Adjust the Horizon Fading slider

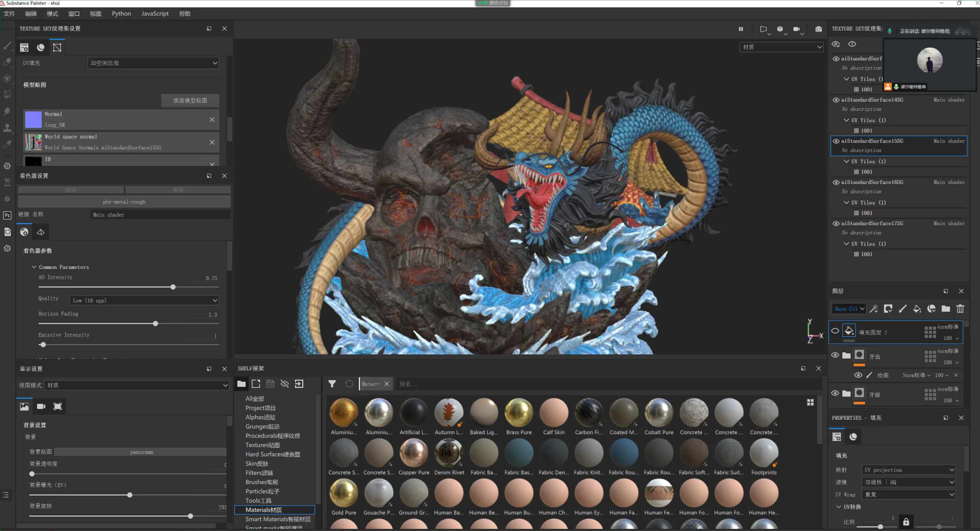pos(155,324)
